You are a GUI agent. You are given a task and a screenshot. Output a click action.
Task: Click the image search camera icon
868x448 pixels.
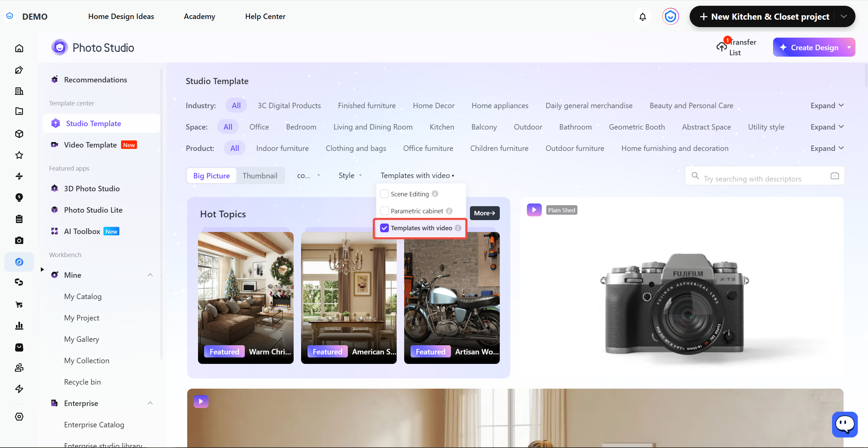pyautogui.click(x=834, y=176)
